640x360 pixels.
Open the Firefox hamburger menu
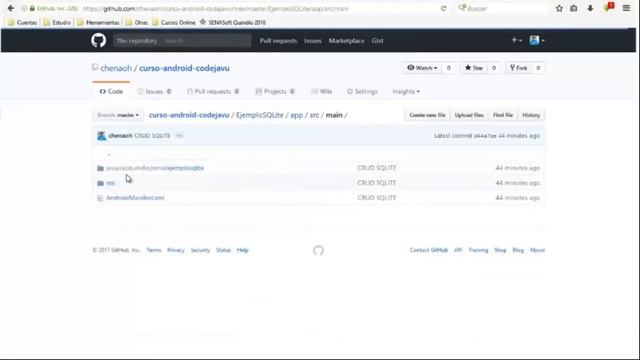coord(626,8)
